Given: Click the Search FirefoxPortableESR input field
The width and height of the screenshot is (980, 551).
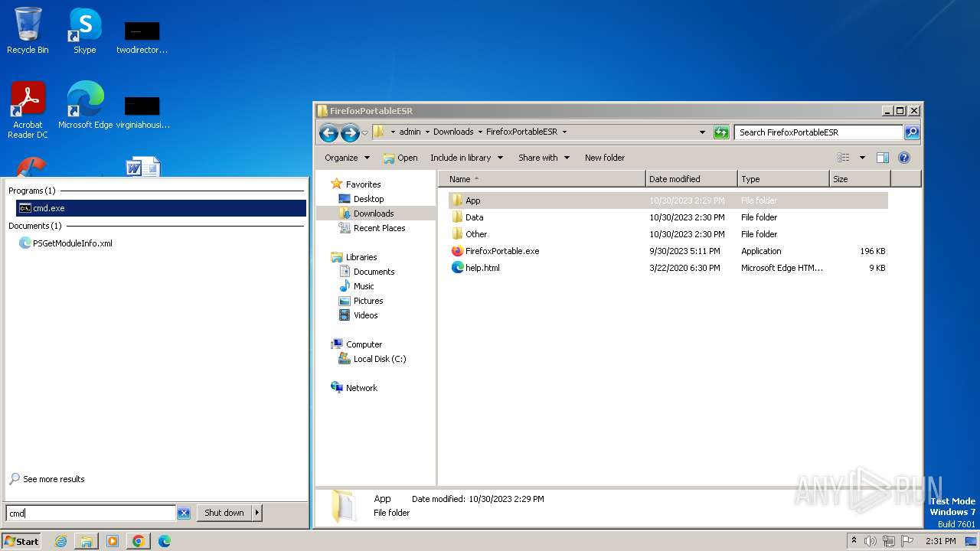Looking at the screenshot, I should coord(818,132).
